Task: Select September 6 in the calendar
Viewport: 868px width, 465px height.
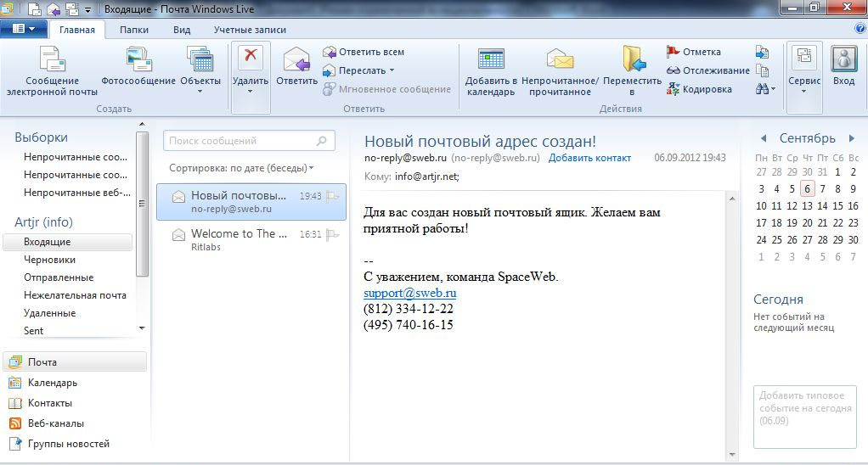Action: 807,189
